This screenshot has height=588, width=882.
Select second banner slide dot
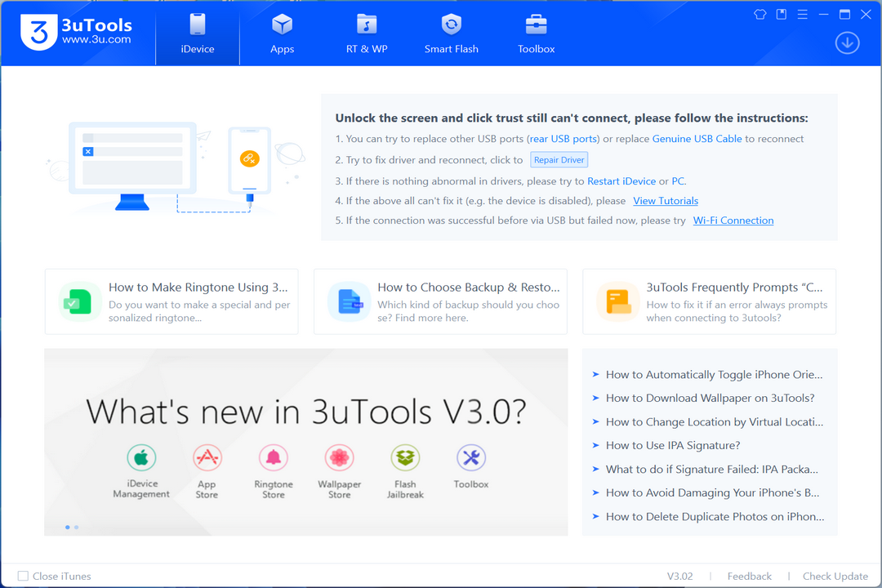(77, 528)
